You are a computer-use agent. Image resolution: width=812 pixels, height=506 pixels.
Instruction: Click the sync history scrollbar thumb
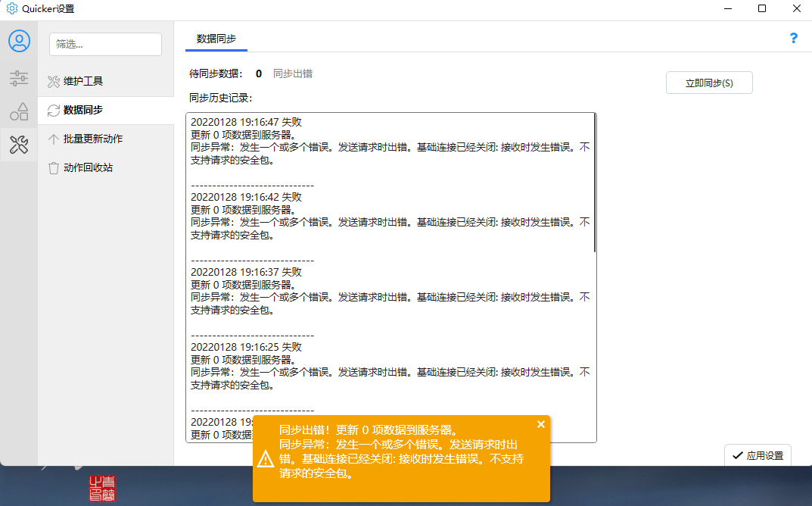point(595,183)
